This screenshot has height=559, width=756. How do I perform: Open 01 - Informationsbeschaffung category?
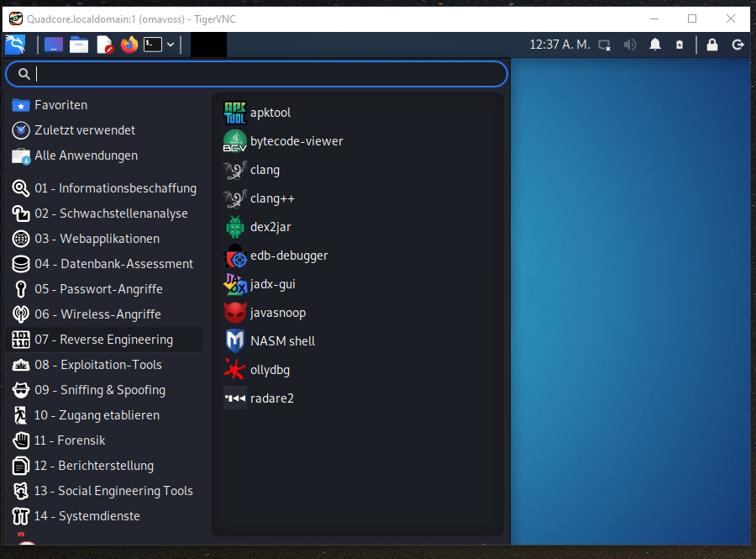tap(105, 188)
